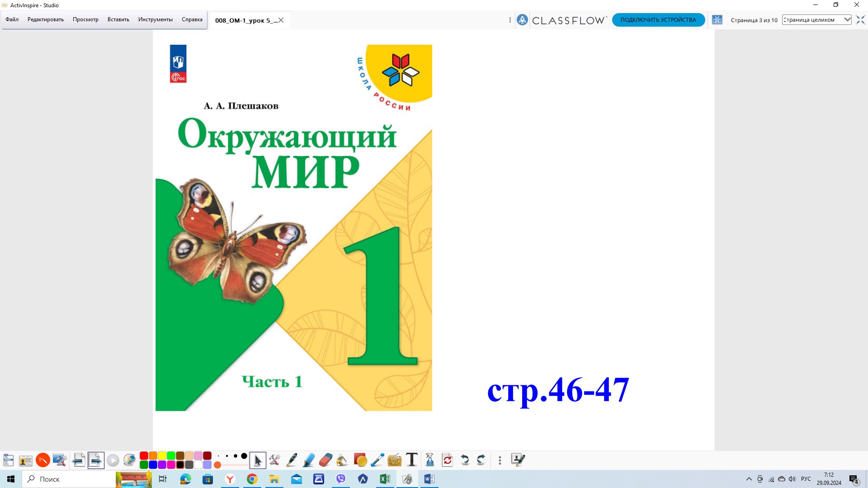
Task: Switch the РУС input language
Action: (806, 479)
